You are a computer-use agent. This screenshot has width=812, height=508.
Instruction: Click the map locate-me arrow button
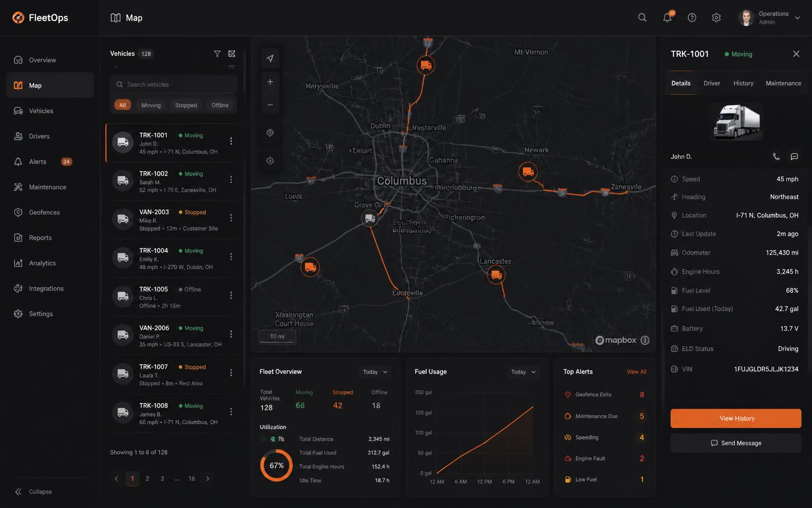270,58
